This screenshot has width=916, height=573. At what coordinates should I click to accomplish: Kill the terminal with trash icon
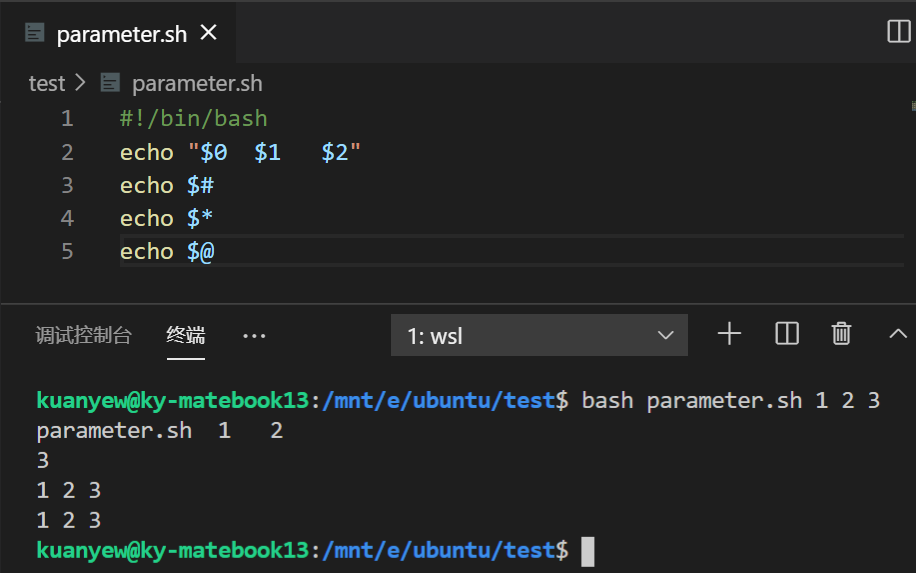pos(841,334)
